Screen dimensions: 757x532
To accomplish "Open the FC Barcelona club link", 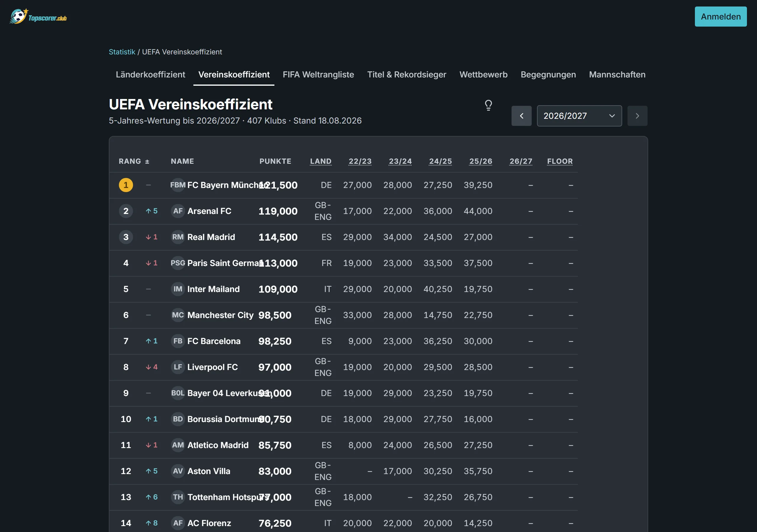I will tap(214, 341).
